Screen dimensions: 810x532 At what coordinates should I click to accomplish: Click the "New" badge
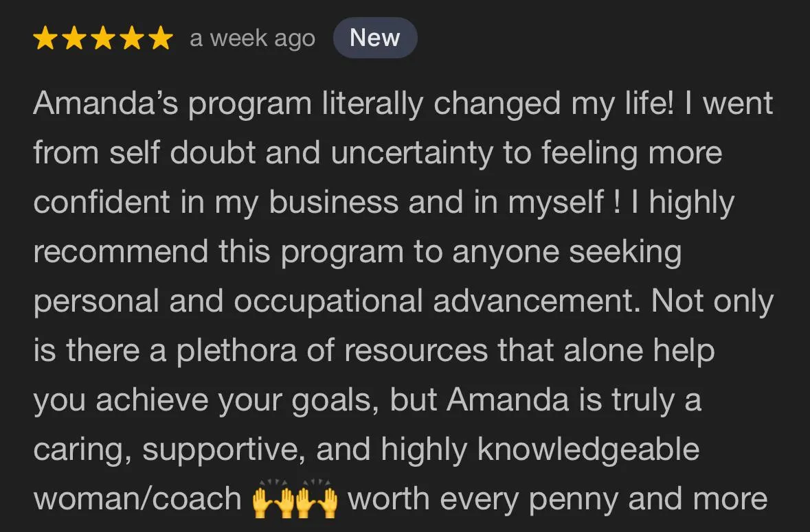[x=374, y=38]
